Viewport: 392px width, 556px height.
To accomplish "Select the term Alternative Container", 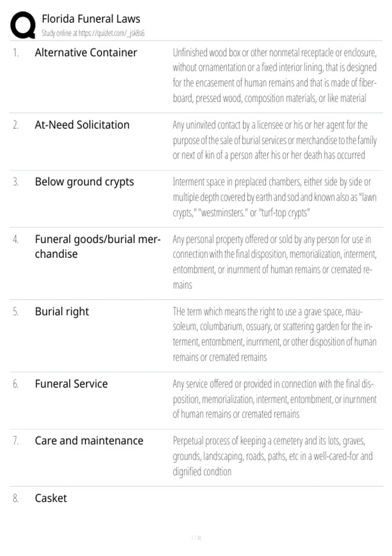I will [x=86, y=52].
